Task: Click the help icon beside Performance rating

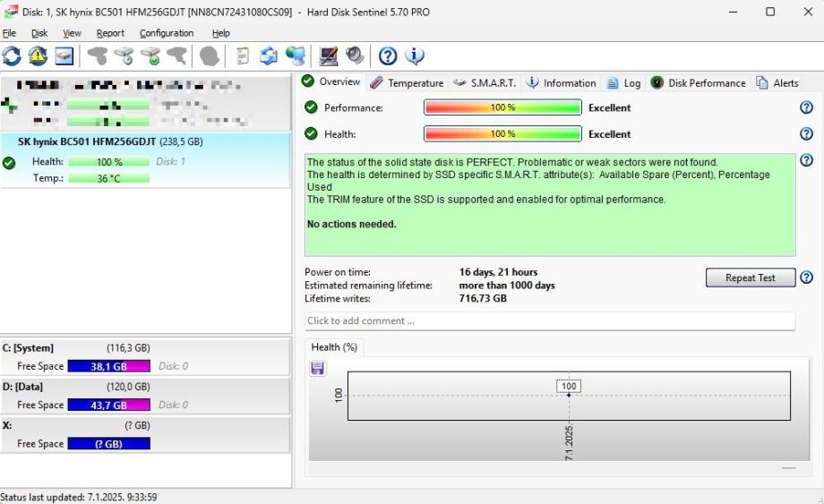Action: tap(806, 107)
